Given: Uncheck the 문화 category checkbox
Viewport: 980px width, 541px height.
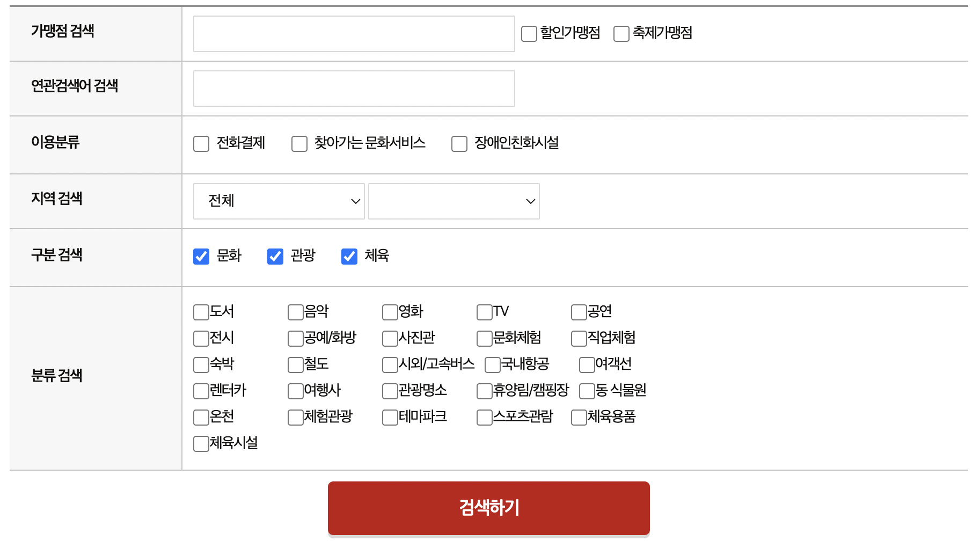Looking at the screenshot, I should [x=201, y=257].
